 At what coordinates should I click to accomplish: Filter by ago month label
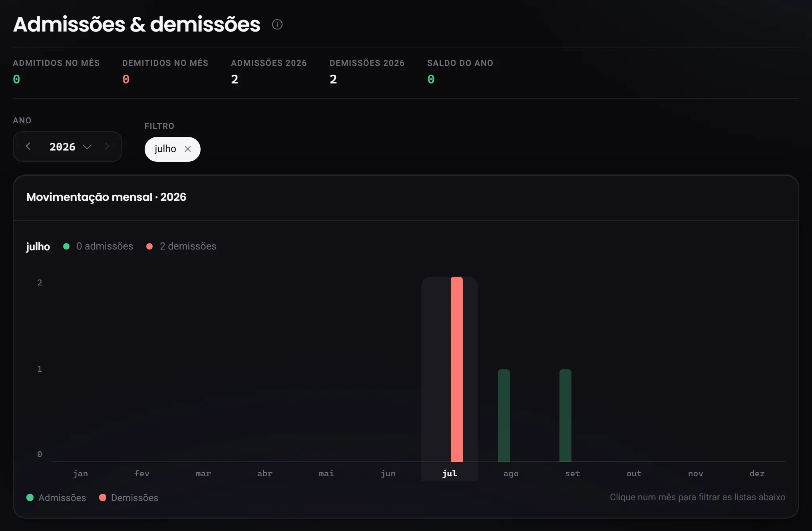(x=511, y=474)
